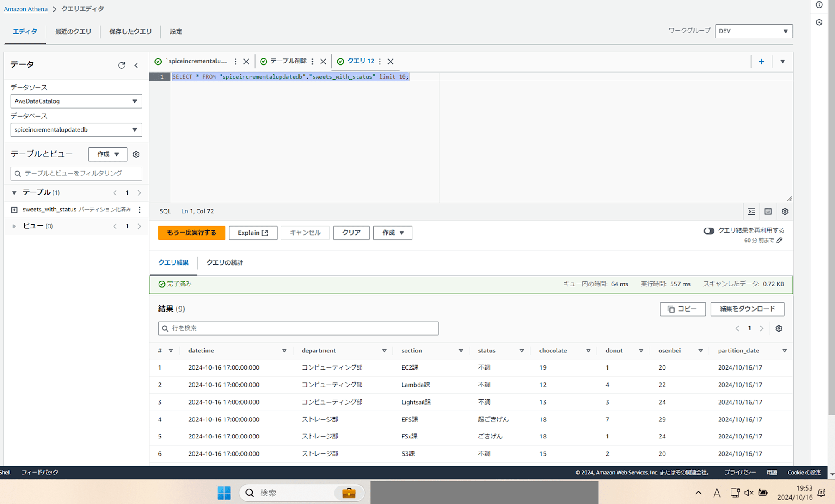Open フィードバック in the footer
This screenshot has height=504, width=835.
tap(40, 472)
